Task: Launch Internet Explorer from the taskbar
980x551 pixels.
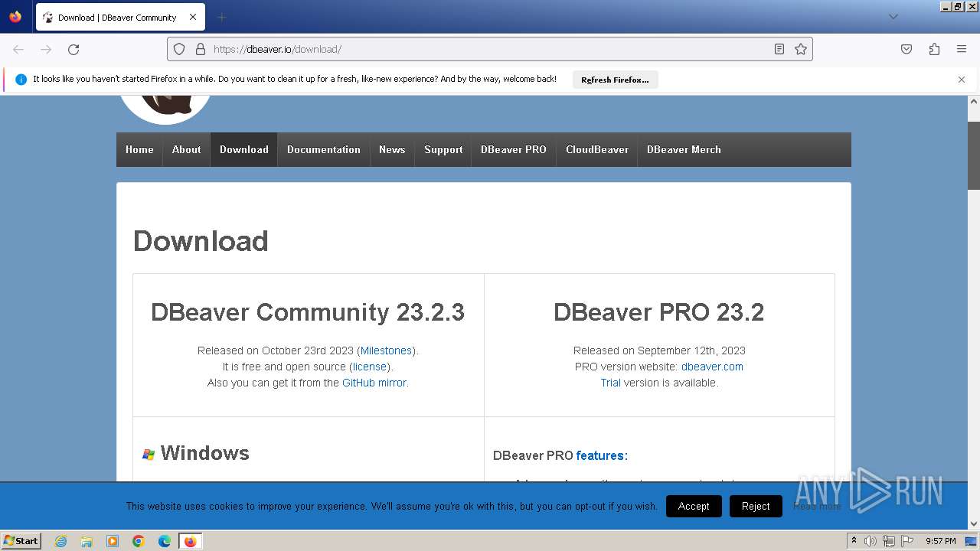Action: click(61, 541)
